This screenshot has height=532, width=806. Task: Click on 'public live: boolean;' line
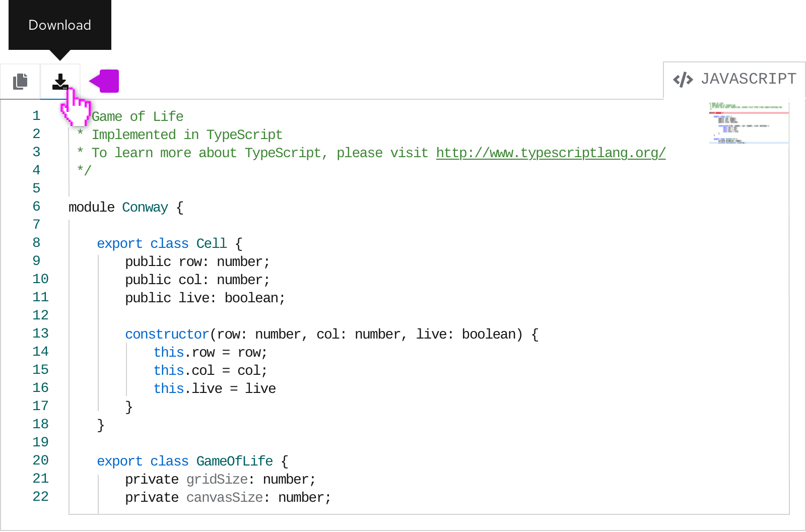[205, 298]
